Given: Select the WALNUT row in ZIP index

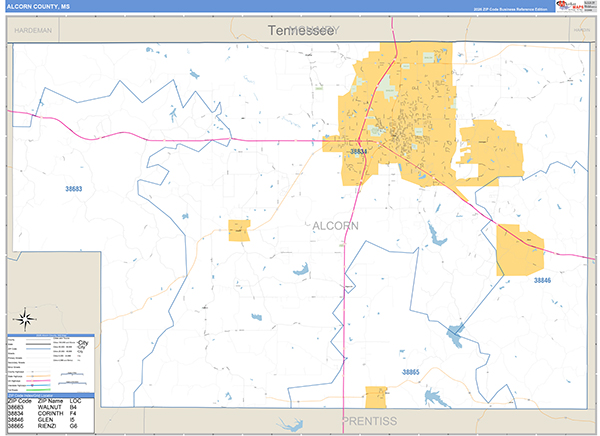Looking at the screenshot, I should (x=45, y=407).
